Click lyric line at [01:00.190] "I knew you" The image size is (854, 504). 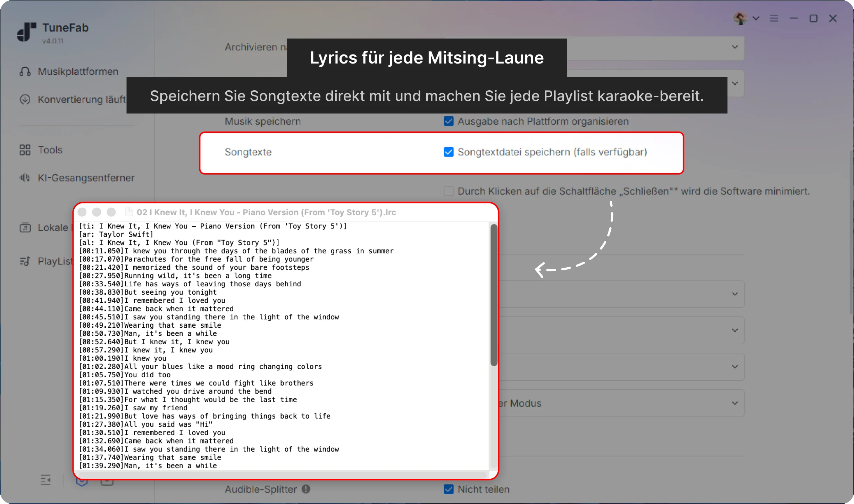click(123, 358)
